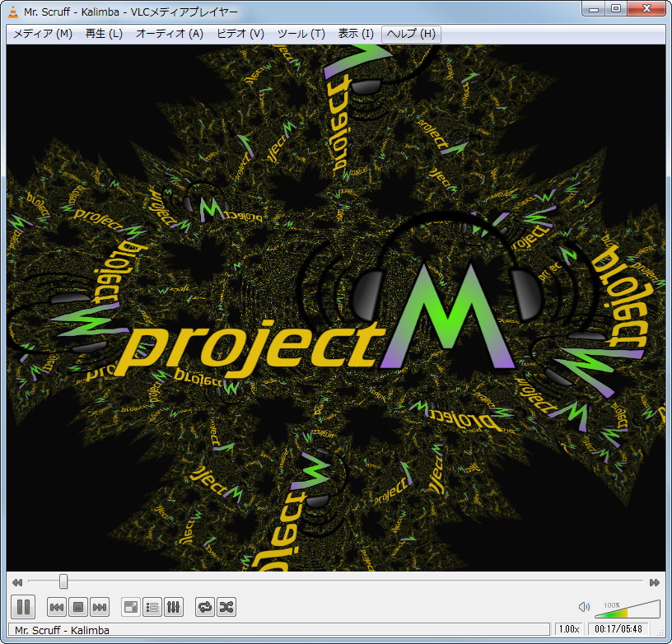Mute the audio volume
This screenshot has height=644, width=672.
(584, 606)
